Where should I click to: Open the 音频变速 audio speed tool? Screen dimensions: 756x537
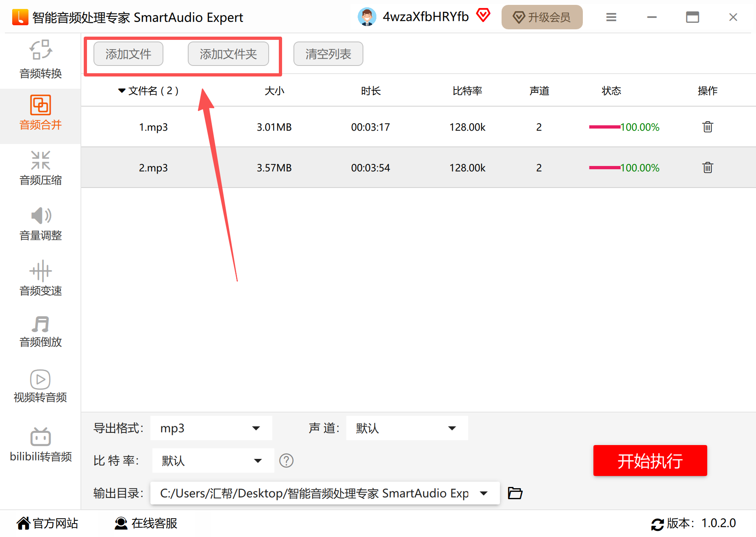41,279
